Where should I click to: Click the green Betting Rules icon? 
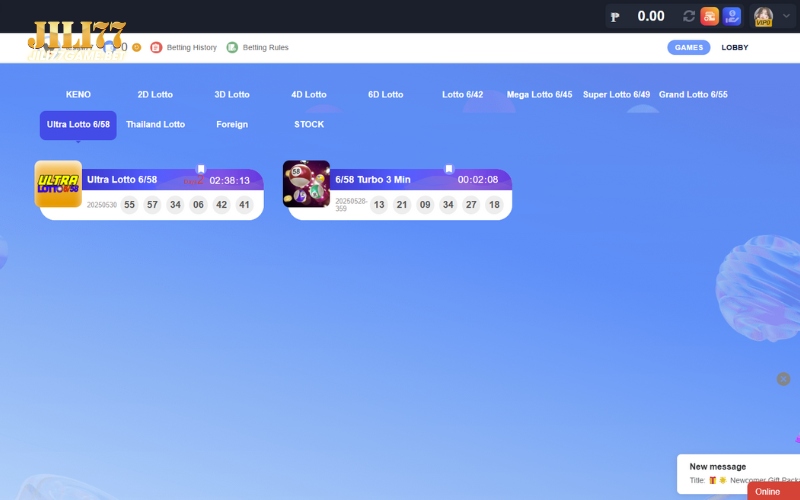(232, 47)
